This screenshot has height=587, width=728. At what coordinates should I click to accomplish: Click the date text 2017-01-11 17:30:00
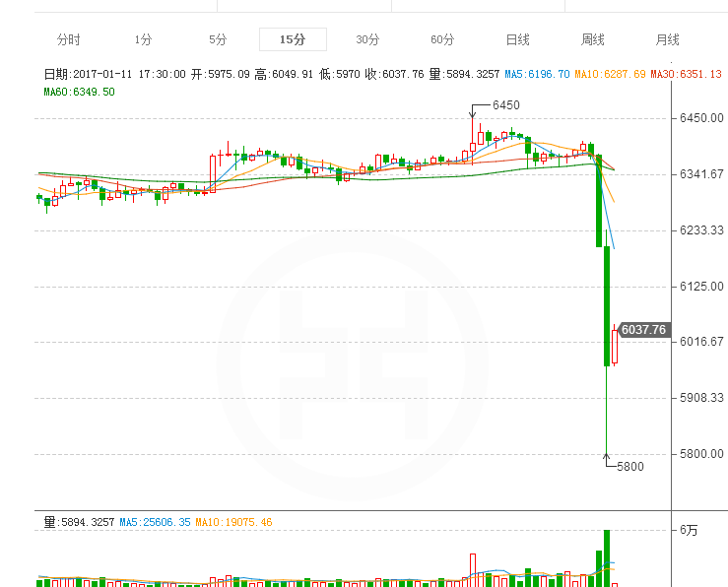tap(129, 74)
